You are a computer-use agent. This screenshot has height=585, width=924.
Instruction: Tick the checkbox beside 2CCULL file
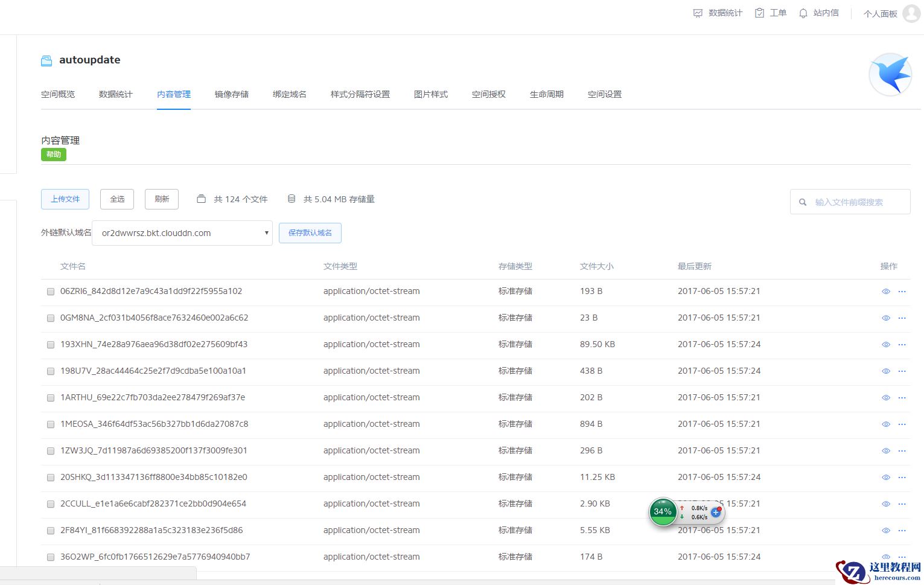tap(51, 504)
